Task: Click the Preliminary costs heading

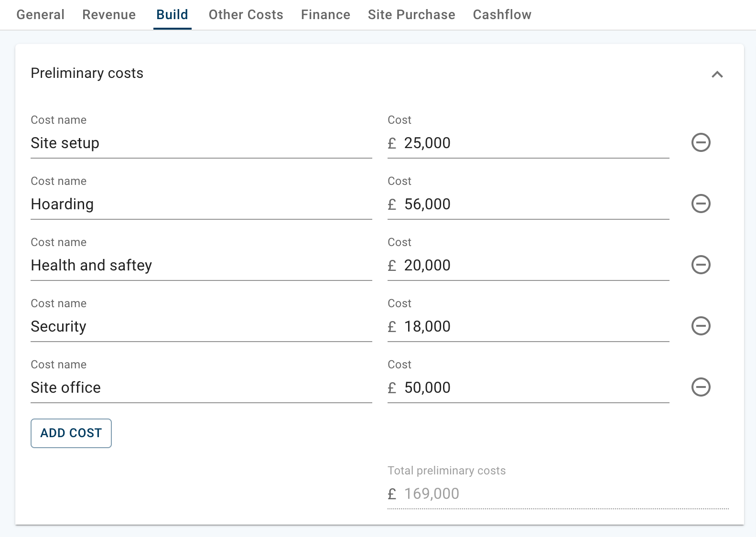Action: (x=87, y=73)
